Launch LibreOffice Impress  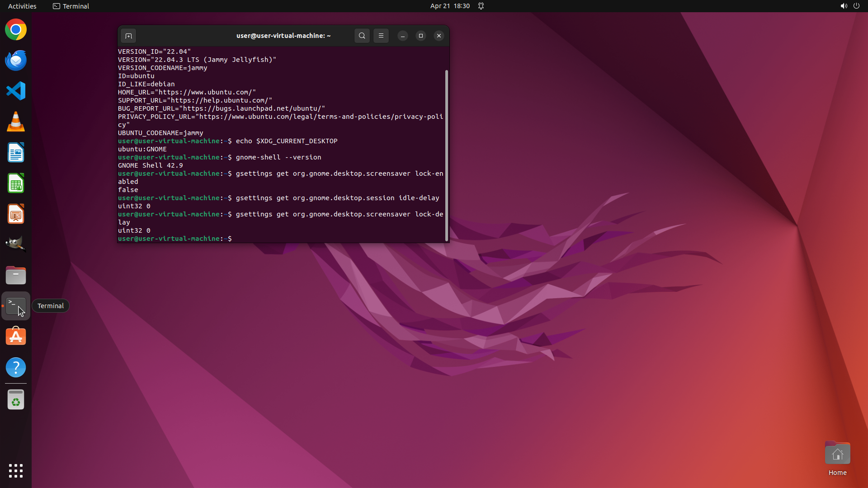tap(16, 214)
